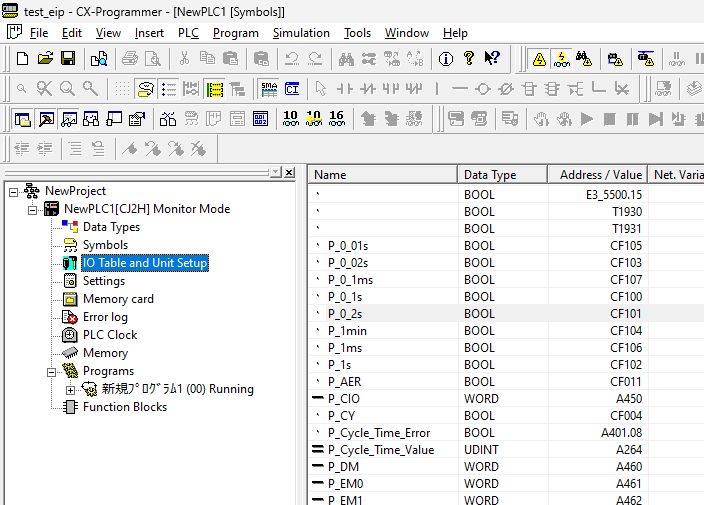Open the PLC menu

point(188,33)
